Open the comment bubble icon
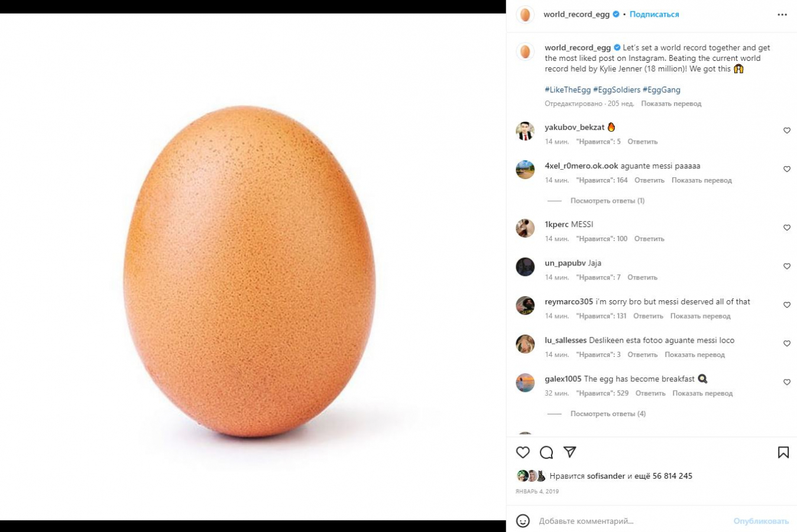Viewport: 797px width, 532px height. pos(546,452)
